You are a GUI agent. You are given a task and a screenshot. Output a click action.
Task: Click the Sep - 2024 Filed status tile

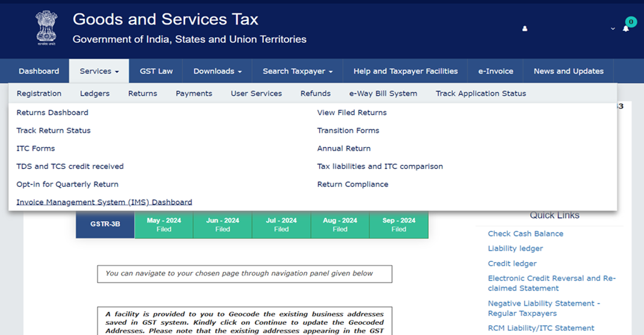coord(398,225)
